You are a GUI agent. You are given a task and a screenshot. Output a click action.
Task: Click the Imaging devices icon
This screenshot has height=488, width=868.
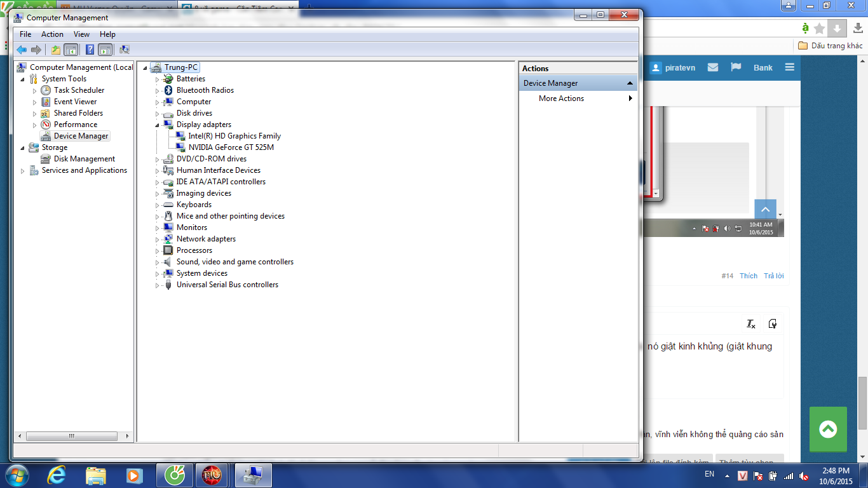tap(168, 193)
